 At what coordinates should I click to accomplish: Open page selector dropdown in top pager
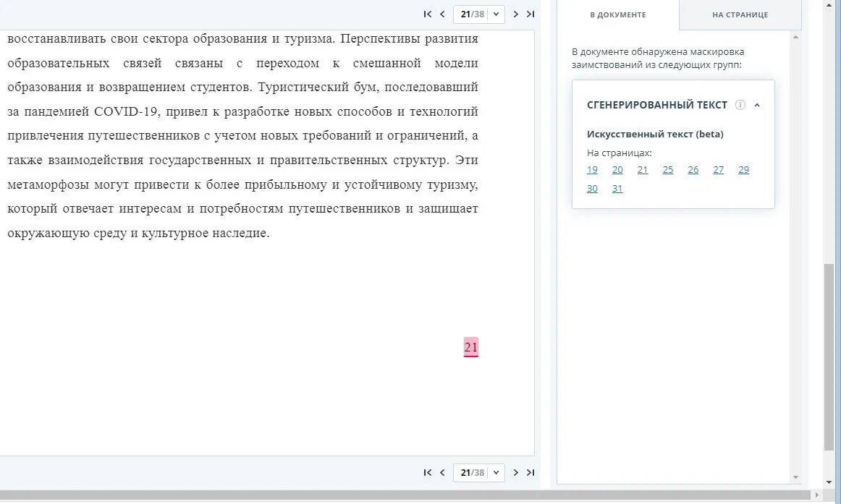click(496, 14)
